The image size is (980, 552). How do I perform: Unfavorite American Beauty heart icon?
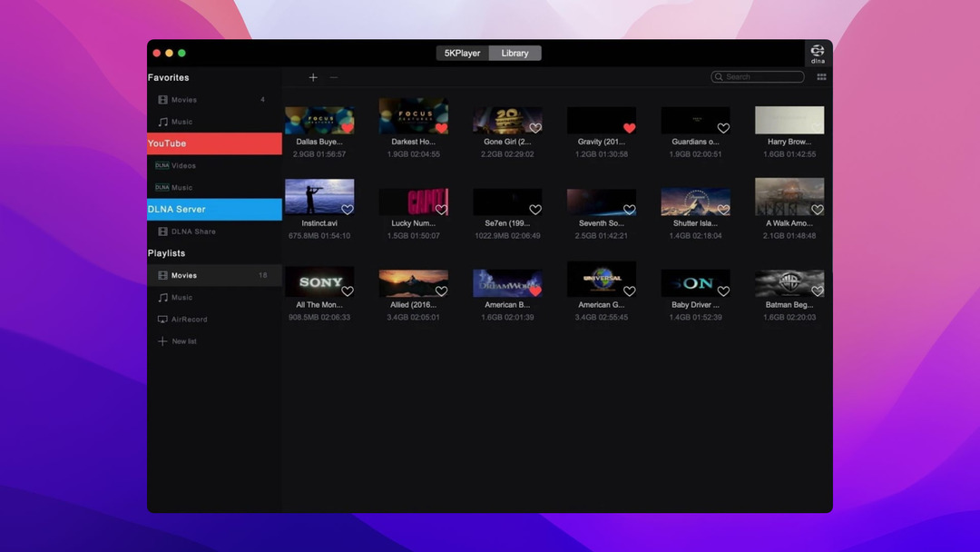tap(535, 291)
